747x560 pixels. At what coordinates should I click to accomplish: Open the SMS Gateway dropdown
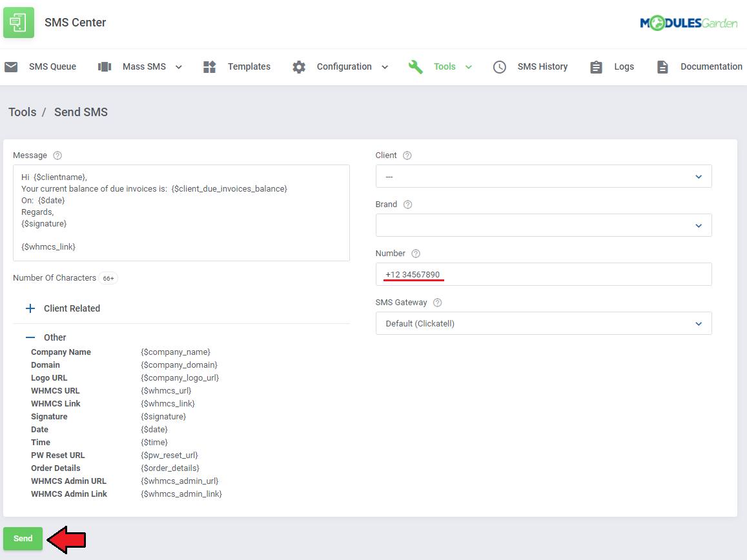coord(544,323)
